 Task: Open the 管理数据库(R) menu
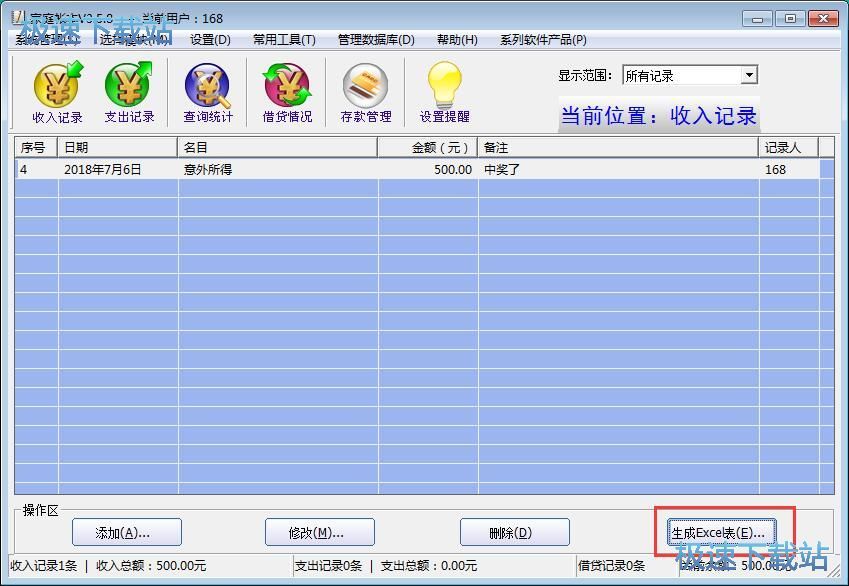tap(375, 40)
